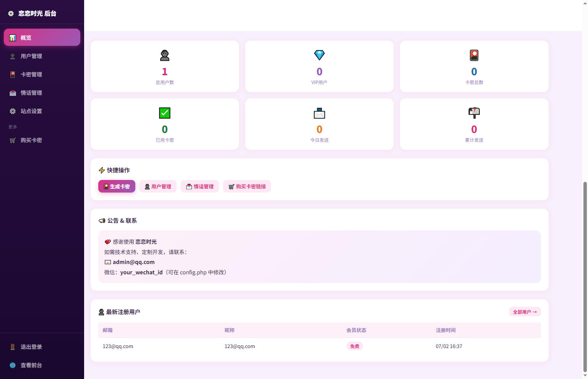Image resolution: width=588 pixels, height=379 pixels.
Task: Click the diamond icon in VIP用户 card
Action: click(319, 55)
